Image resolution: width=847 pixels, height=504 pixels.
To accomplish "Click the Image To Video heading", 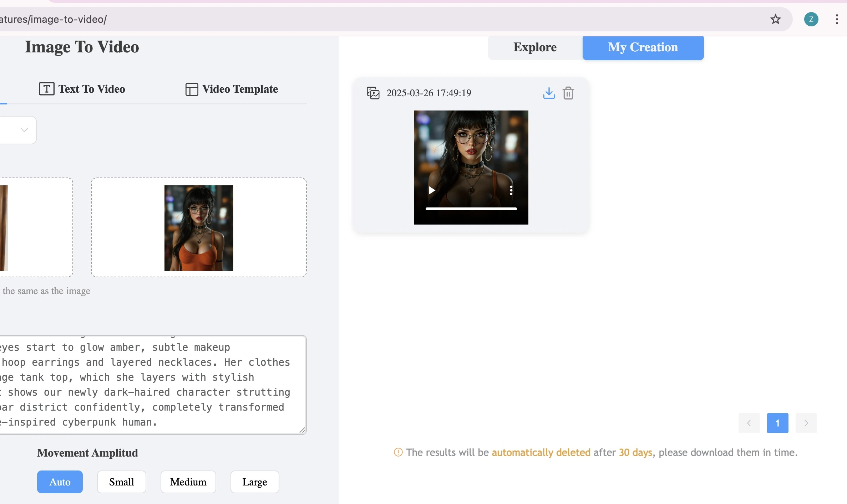I will point(82,47).
